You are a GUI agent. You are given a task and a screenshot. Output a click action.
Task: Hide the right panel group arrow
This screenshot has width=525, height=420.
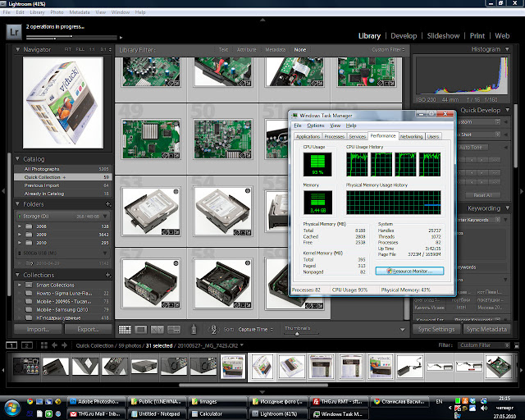point(522,191)
